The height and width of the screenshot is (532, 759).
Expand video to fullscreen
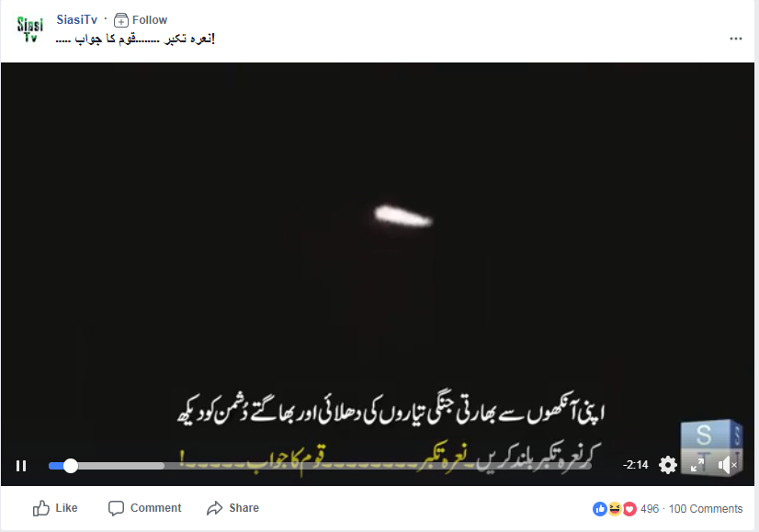pos(697,465)
